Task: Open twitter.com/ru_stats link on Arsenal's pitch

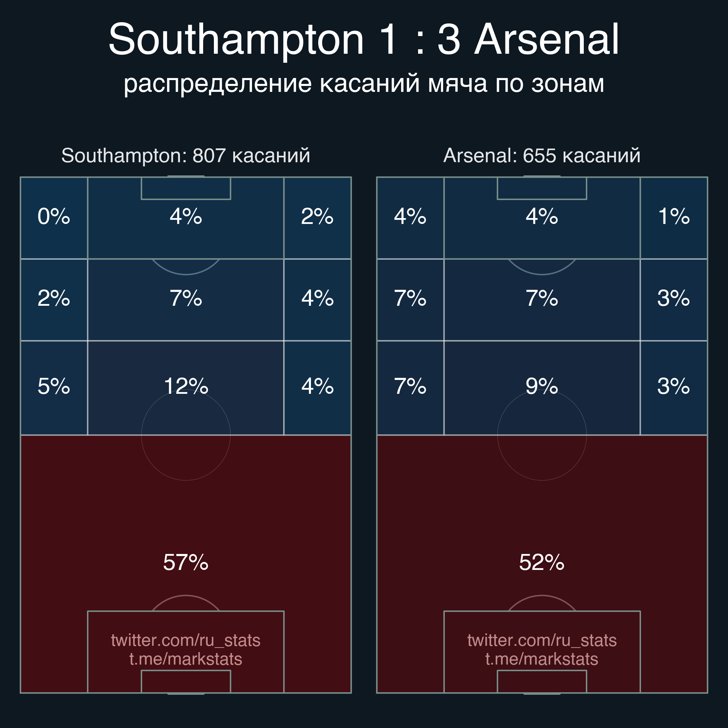Action: pyautogui.click(x=542, y=640)
